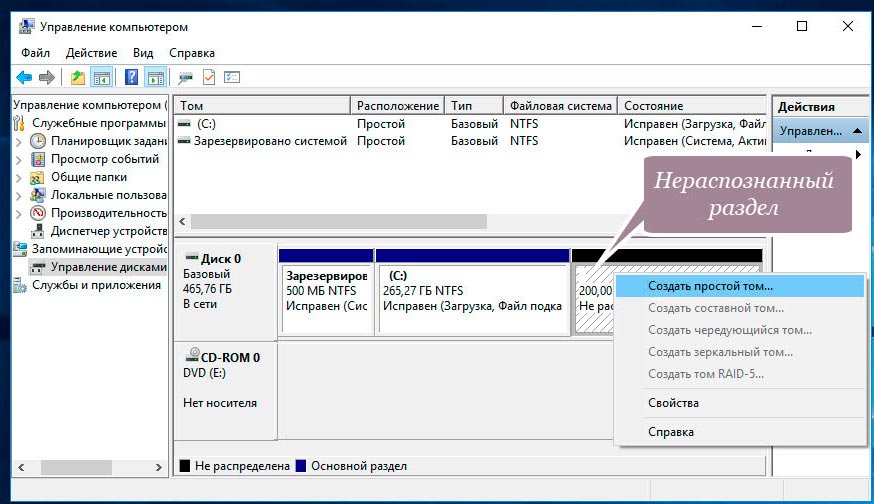
Task: Click the Rescan disks toolbar icon
Action: click(x=186, y=77)
